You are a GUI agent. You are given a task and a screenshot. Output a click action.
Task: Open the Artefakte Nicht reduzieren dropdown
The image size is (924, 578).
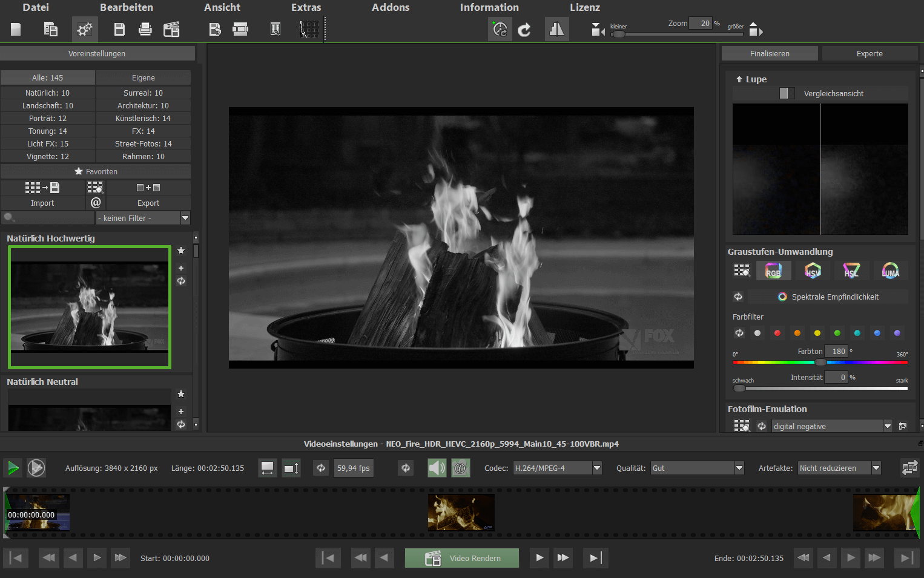click(839, 468)
